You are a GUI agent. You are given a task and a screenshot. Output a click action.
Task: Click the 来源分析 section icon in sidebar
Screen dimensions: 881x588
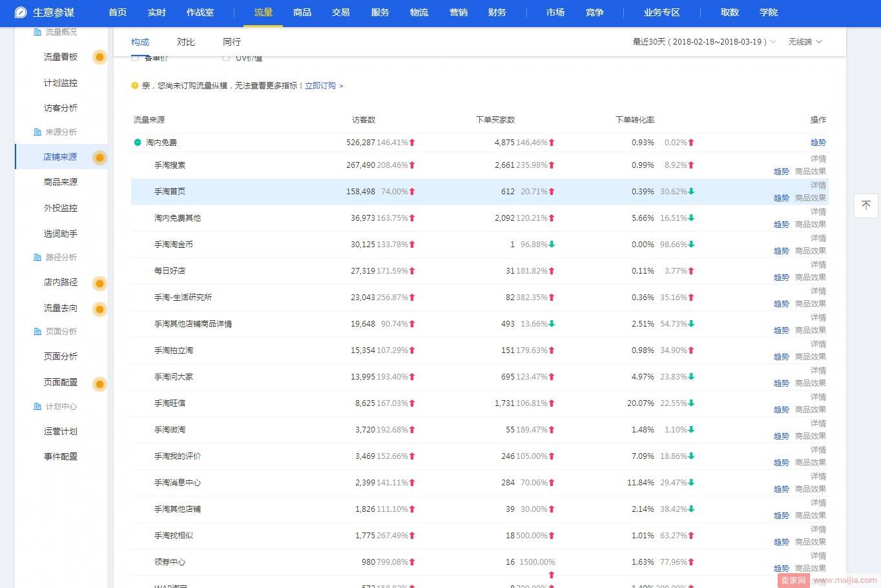pyautogui.click(x=37, y=132)
